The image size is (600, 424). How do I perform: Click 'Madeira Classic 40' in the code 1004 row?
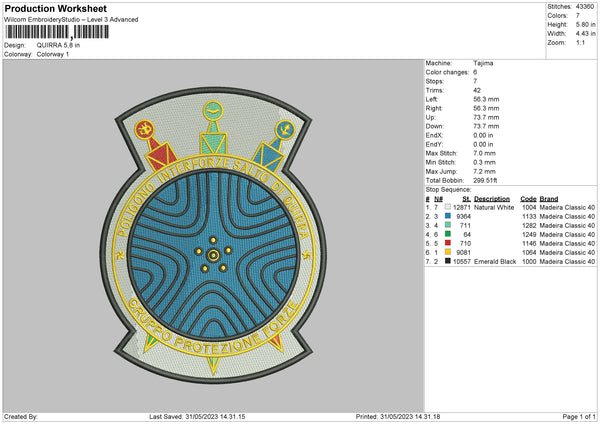(x=567, y=207)
